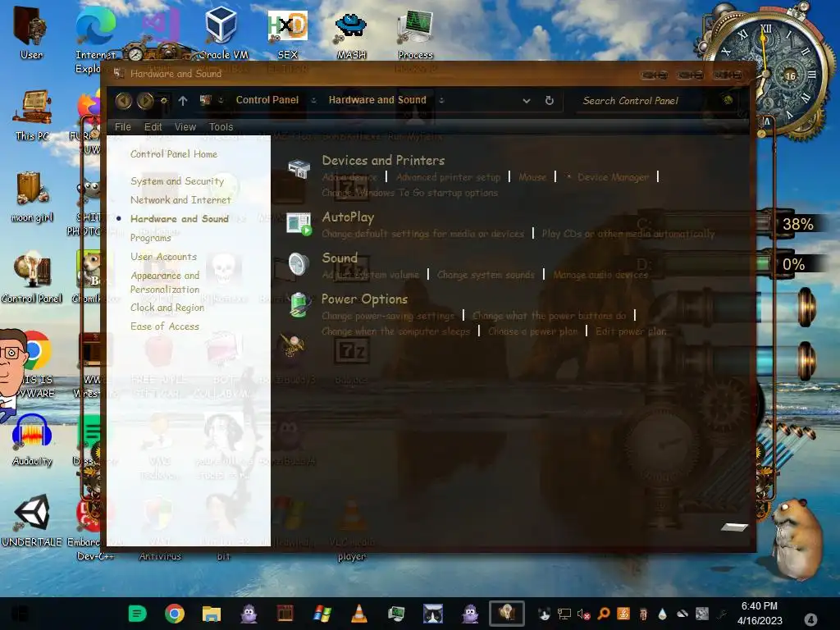Click Advanced printer setup link
Image resolution: width=840 pixels, height=630 pixels.
point(448,177)
